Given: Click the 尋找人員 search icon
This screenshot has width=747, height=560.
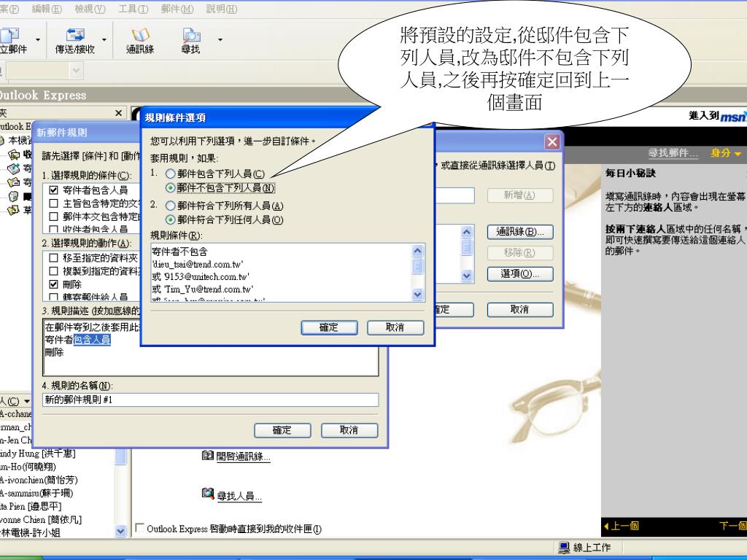Looking at the screenshot, I should coord(208,494).
